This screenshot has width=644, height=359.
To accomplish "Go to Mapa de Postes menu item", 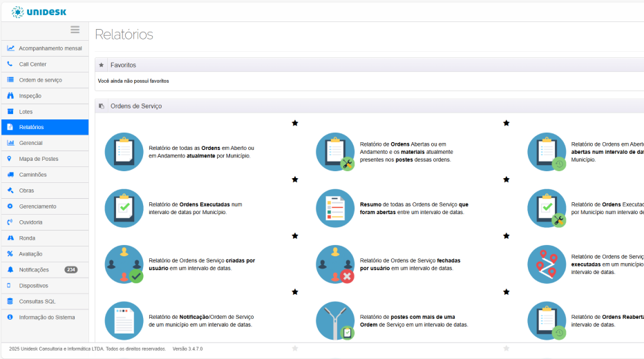I will pos(39,159).
